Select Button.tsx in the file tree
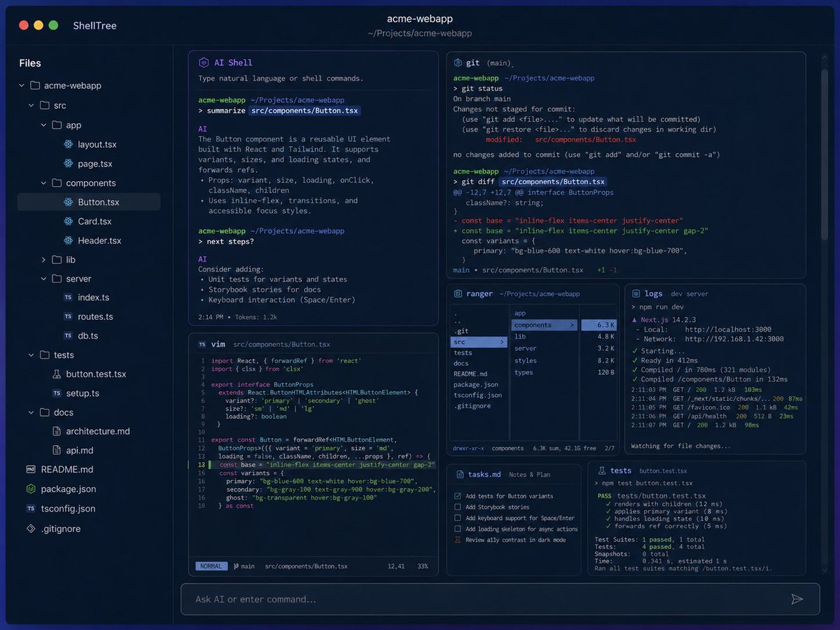Screen dimensions: 840x630 click(x=89, y=202)
